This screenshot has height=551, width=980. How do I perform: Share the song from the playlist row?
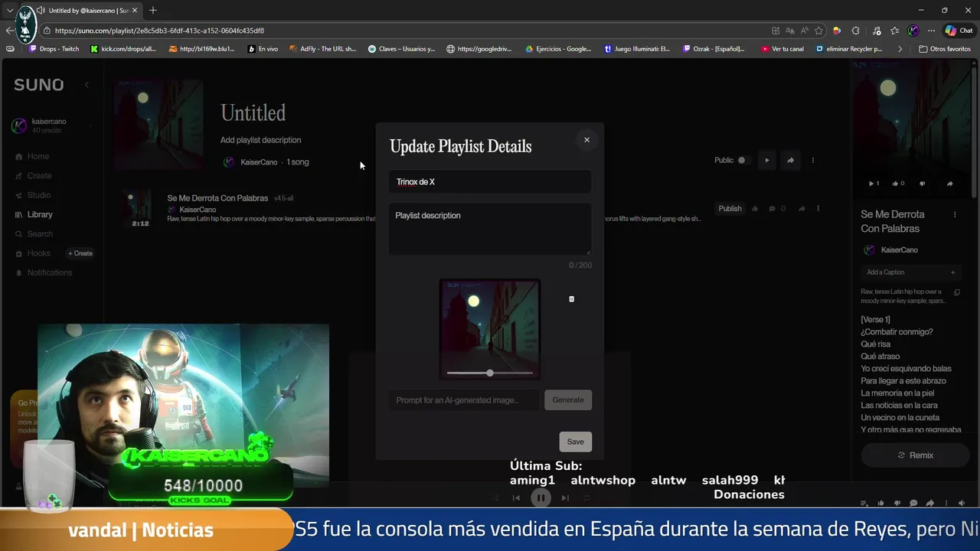point(802,209)
